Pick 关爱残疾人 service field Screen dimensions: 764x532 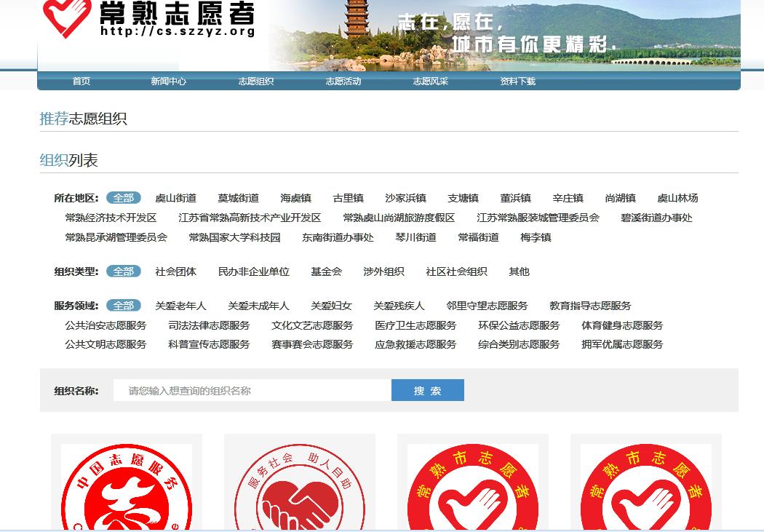coord(399,306)
